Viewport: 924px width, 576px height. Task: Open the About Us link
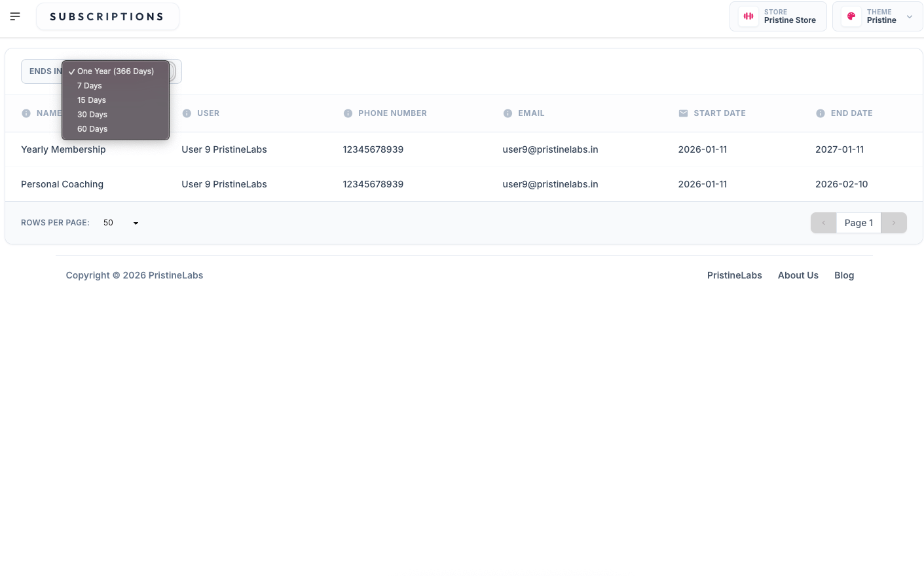click(798, 275)
